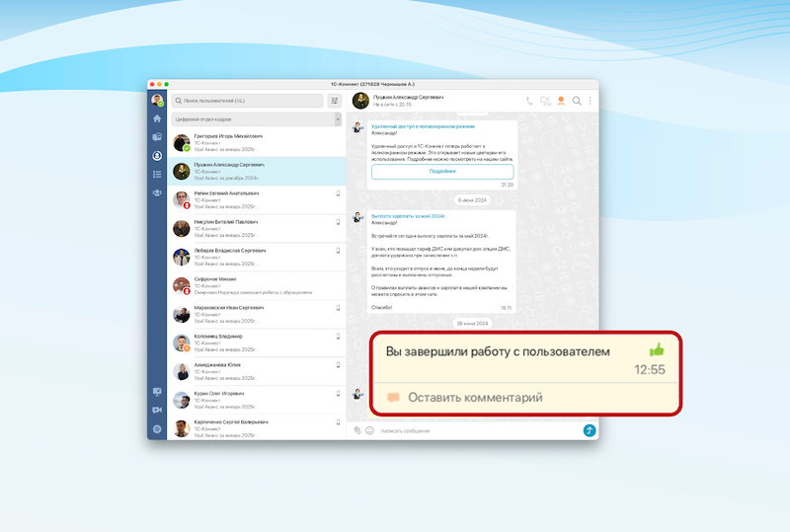Click the Поиск пользователей search field

point(248,101)
